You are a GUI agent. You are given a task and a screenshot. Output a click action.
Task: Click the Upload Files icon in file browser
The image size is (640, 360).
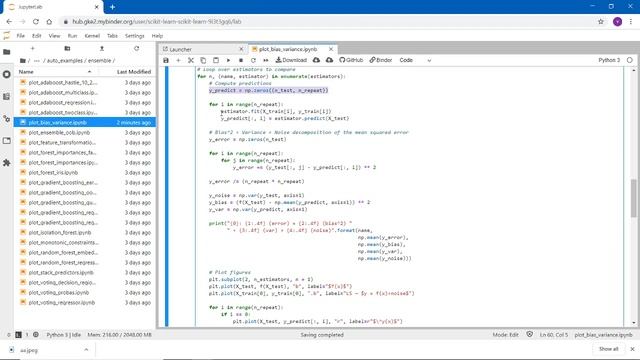coord(102,49)
